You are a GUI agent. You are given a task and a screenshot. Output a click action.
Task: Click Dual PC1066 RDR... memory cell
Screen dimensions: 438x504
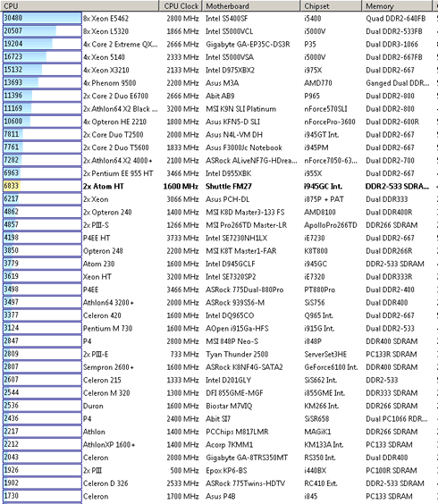pos(397,419)
